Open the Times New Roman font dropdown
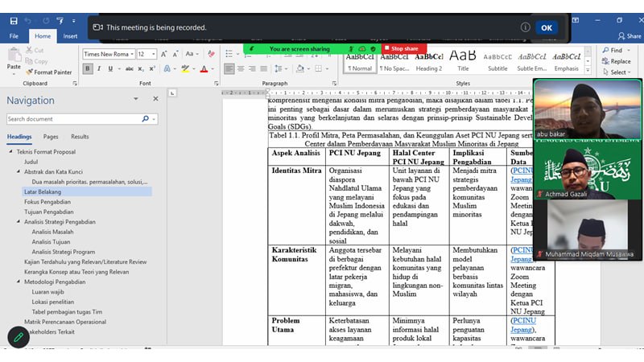The width and height of the screenshot is (644, 362). coord(130,54)
